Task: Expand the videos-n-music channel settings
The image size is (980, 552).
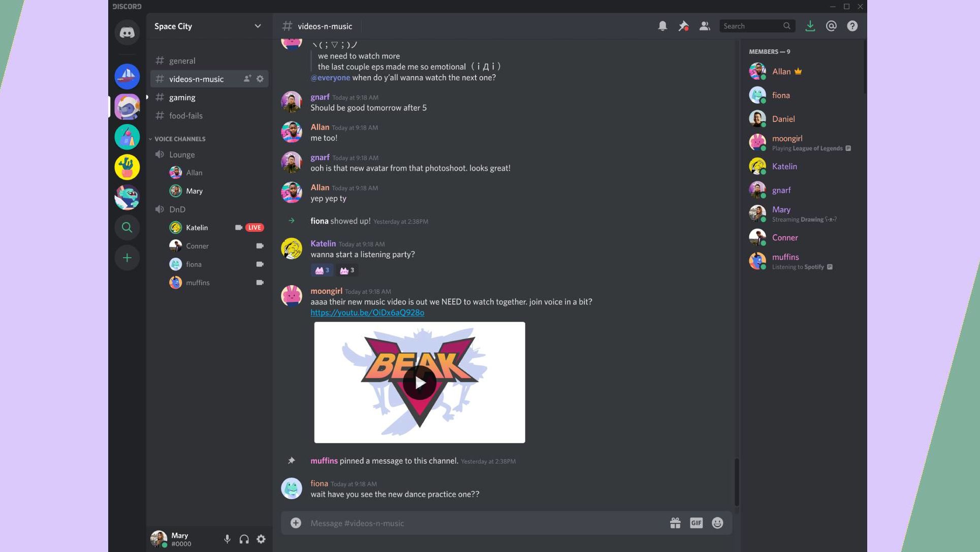Action: (260, 79)
